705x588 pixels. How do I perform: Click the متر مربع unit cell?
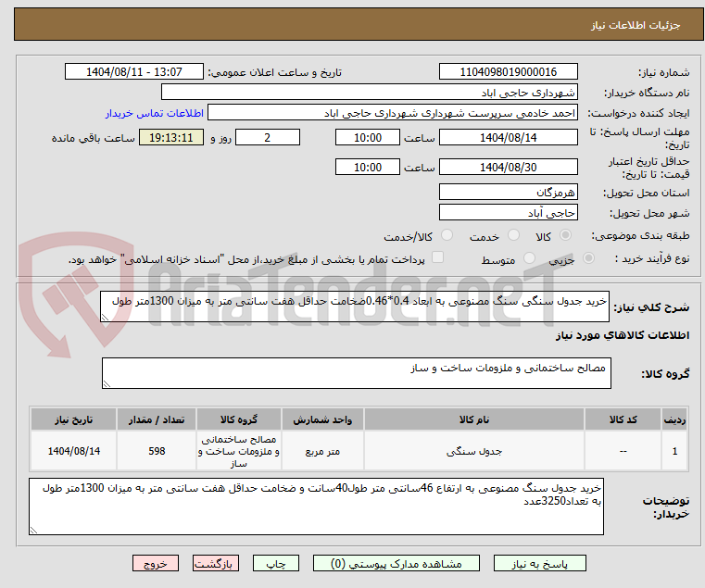coord(322,451)
